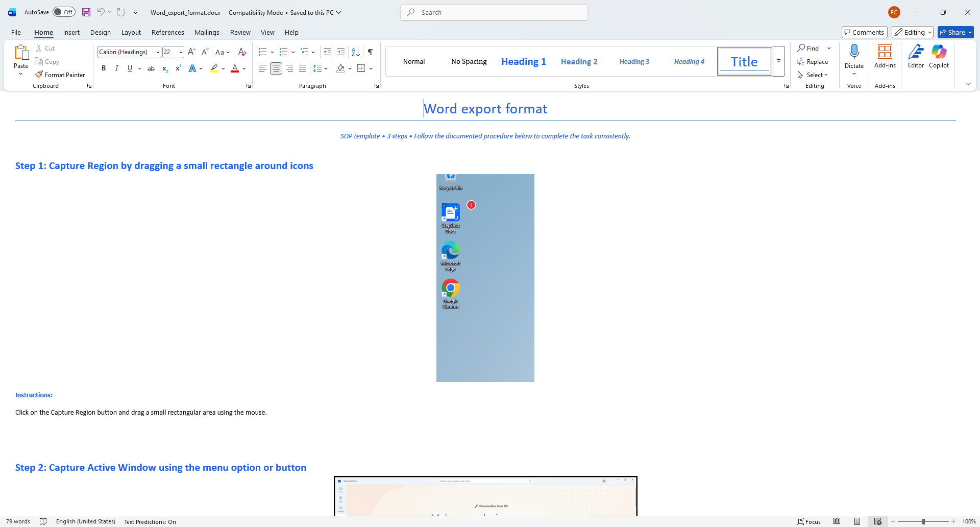
Task: Click the Save icon in title bar
Action: click(86, 12)
